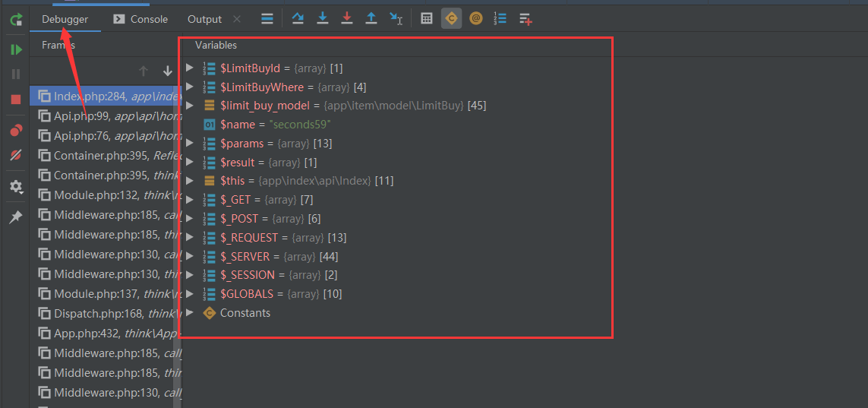Click the string type icon of $name
The width and height of the screenshot is (868, 408).
tap(210, 125)
